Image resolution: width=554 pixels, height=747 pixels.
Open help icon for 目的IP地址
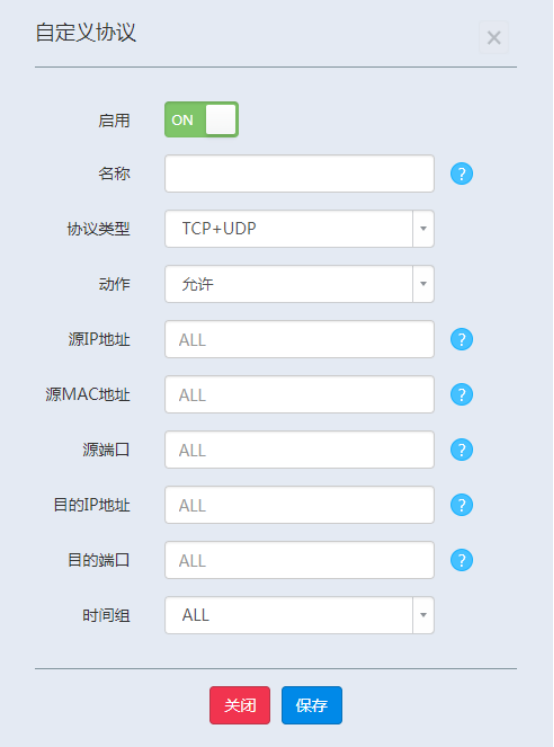click(x=461, y=505)
